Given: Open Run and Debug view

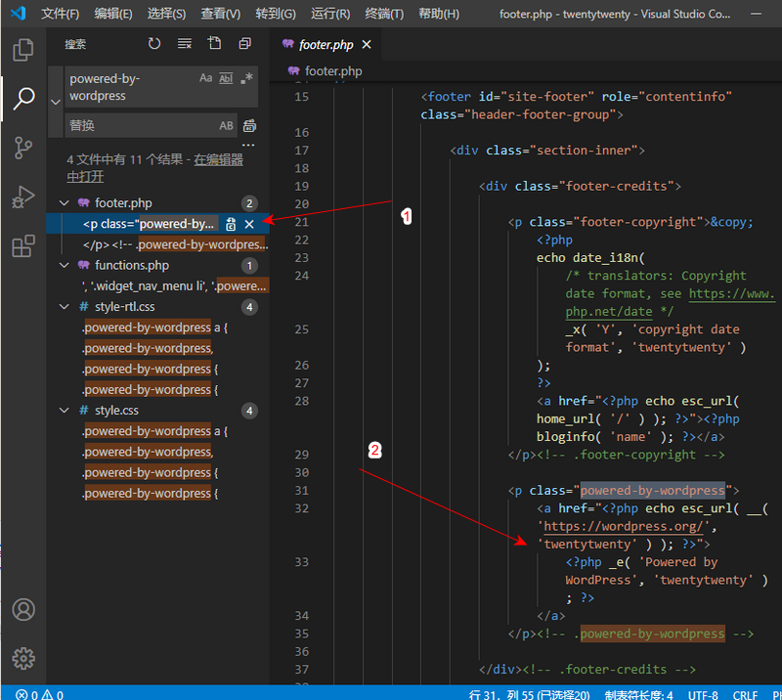Looking at the screenshot, I should click(22, 197).
